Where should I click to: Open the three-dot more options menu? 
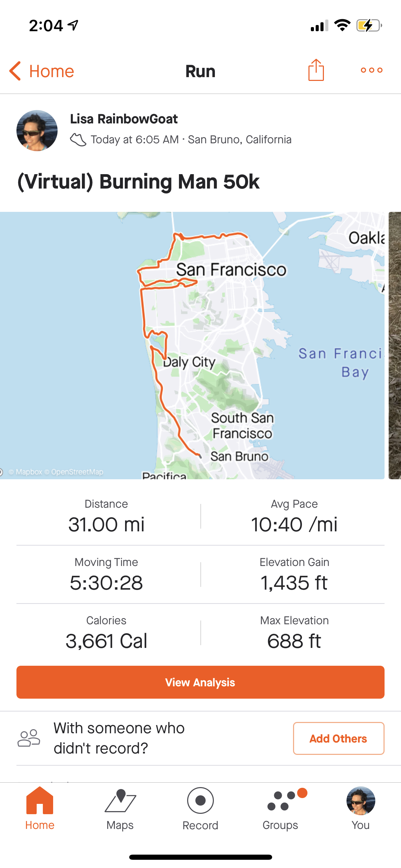coord(371,70)
